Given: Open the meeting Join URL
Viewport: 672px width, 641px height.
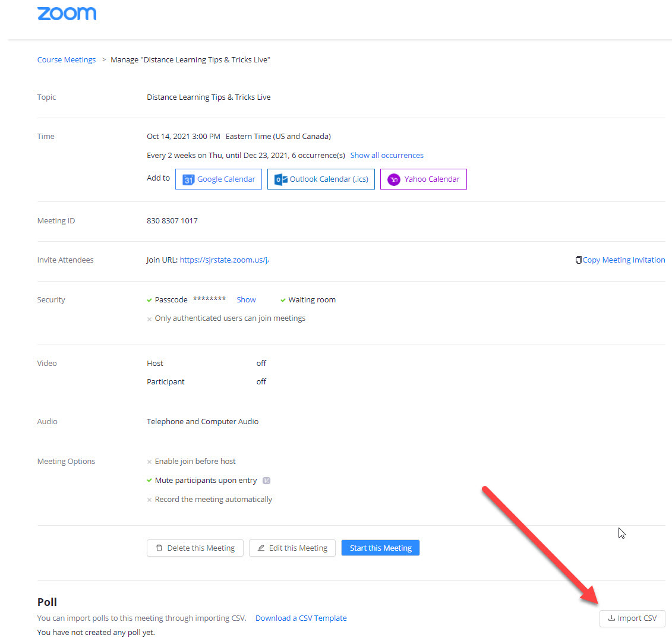Looking at the screenshot, I should (x=224, y=260).
